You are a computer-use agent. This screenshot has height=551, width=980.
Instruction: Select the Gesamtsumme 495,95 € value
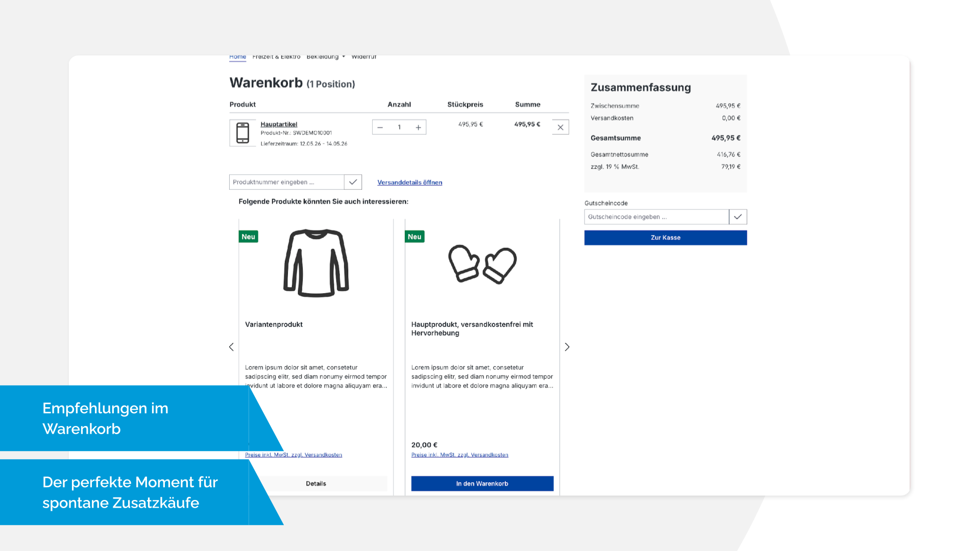726,138
